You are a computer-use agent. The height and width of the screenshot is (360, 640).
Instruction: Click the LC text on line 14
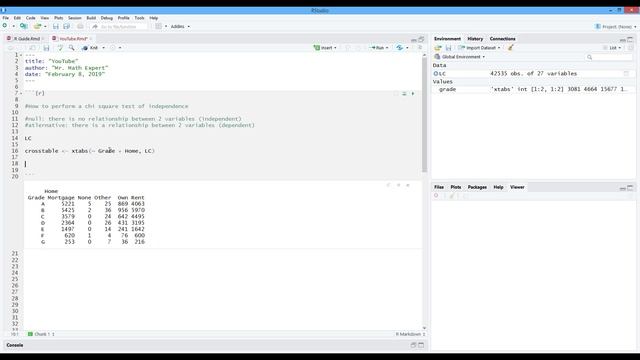click(x=28, y=138)
